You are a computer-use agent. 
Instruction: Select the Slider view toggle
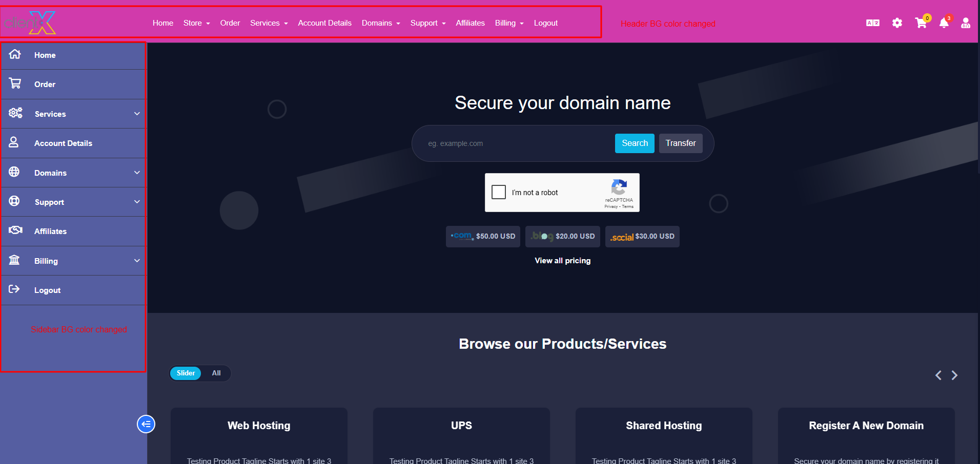pyautogui.click(x=186, y=373)
